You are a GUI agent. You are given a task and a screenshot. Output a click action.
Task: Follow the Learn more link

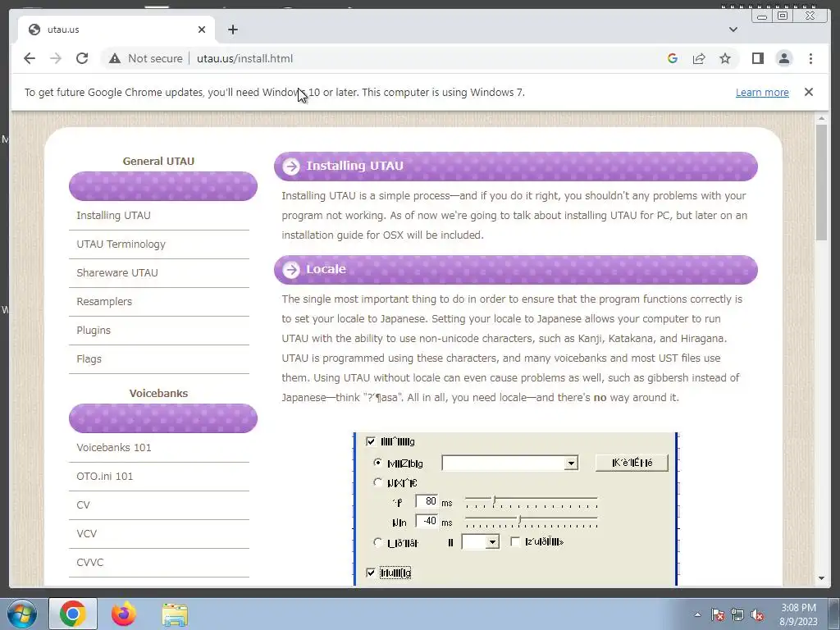coord(762,92)
